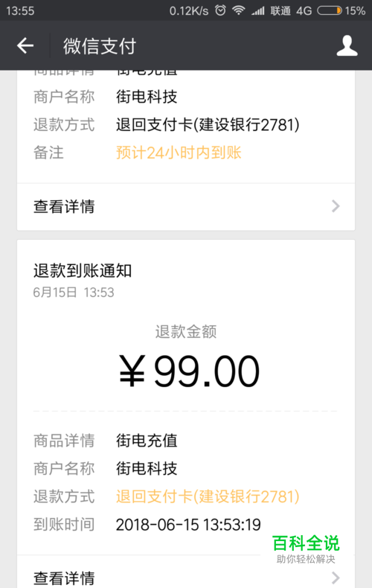Viewport: 372px width, 588px height.
Task: Tap the 到账时间 2018-06-15 13:53:19 value
Action: click(188, 525)
